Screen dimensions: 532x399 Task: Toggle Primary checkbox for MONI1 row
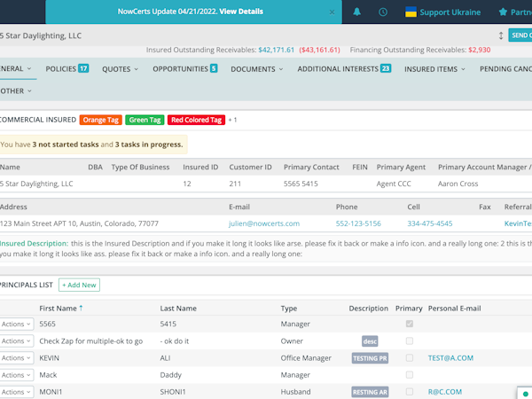(x=409, y=392)
